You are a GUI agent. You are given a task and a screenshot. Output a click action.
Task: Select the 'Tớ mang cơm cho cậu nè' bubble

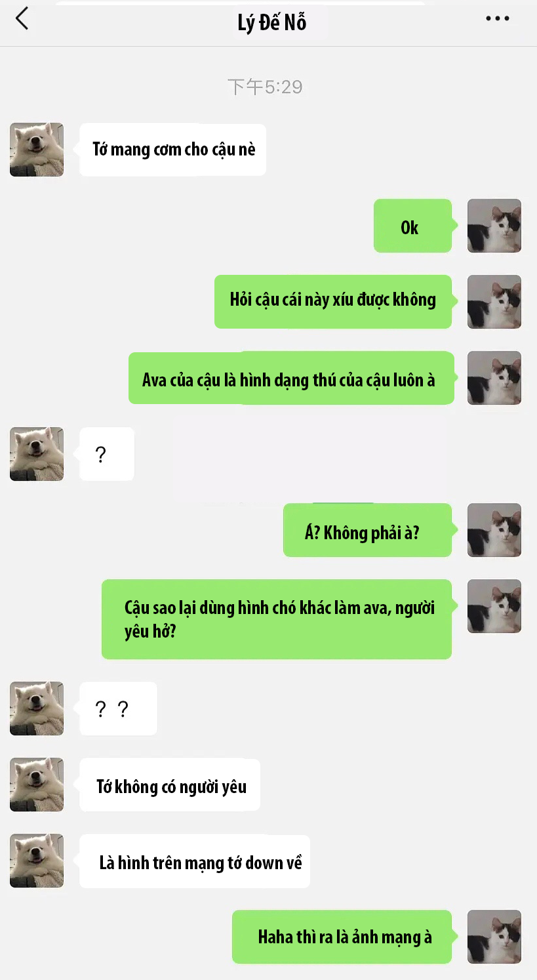tap(172, 150)
